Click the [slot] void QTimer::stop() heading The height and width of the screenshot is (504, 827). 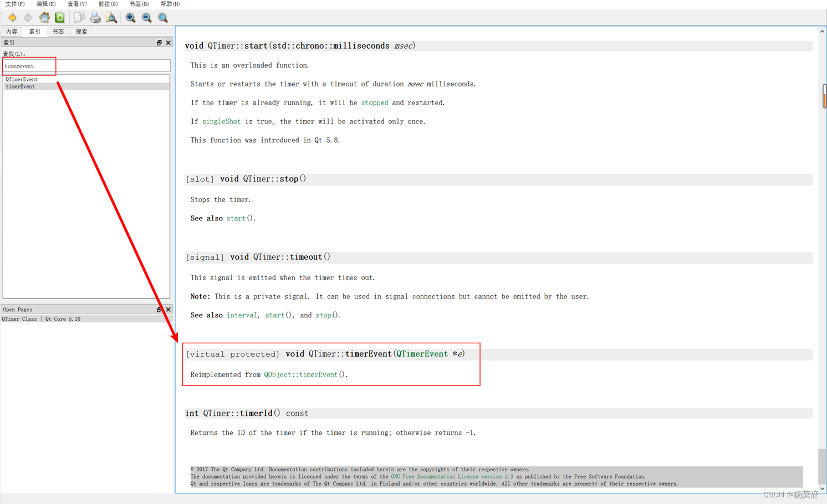point(246,179)
